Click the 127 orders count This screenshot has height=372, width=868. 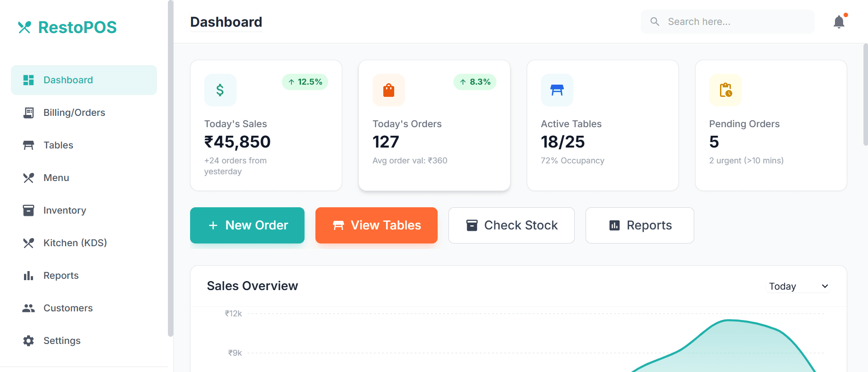click(x=386, y=142)
